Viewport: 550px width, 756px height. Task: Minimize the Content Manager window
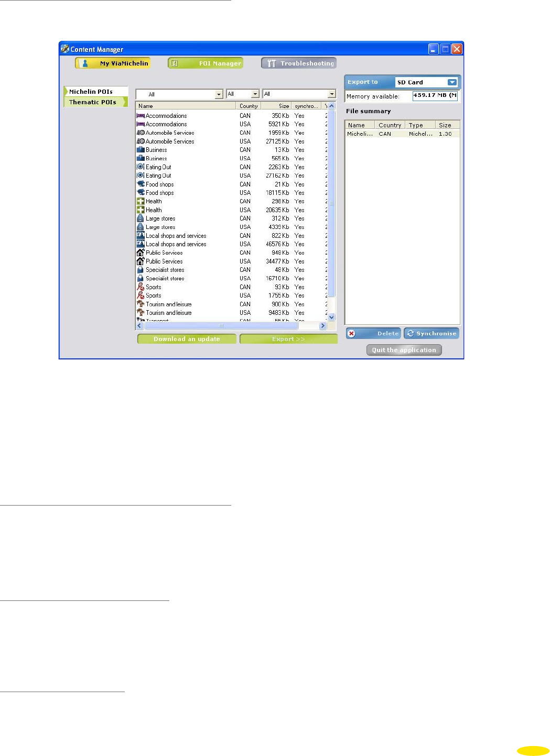point(433,49)
